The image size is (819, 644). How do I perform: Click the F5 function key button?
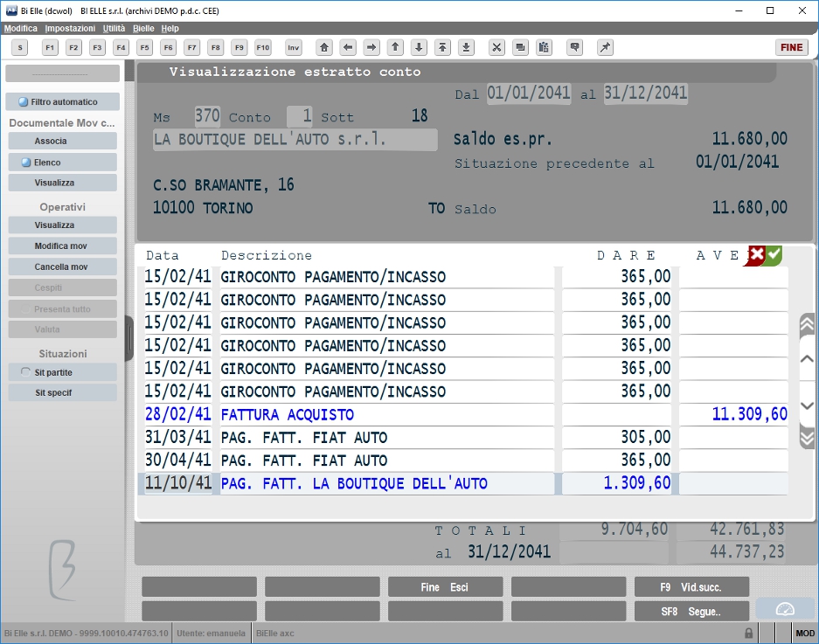(145, 47)
